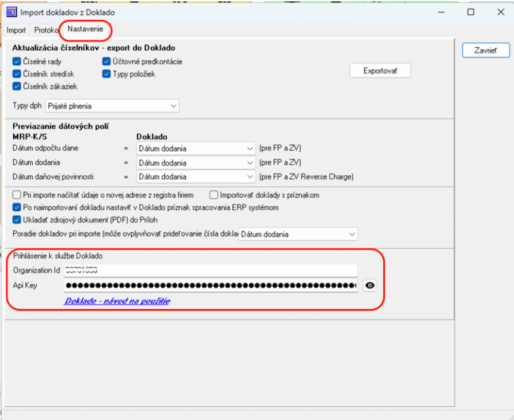
Task: Open the Doklado návod na použitie link
Action: [x=117, y=301]
